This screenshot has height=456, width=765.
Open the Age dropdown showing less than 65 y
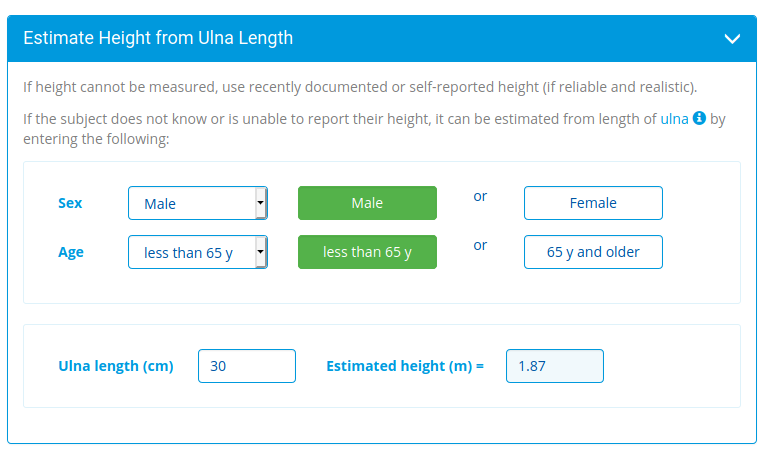click(x=191, y=253)
